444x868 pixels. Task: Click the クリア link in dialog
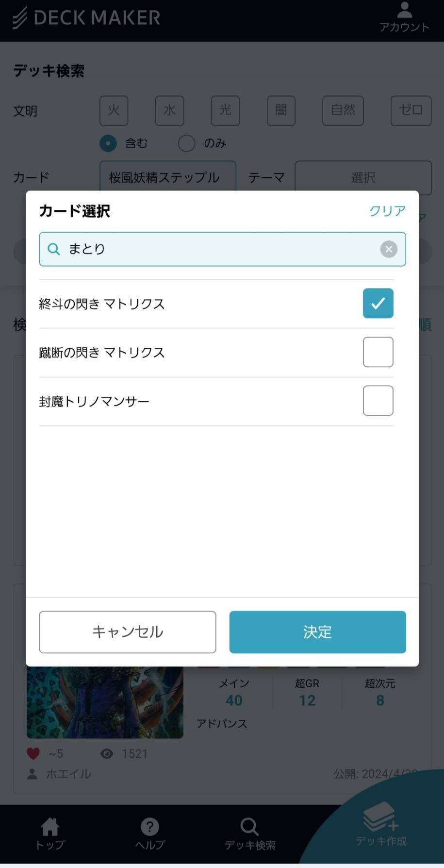(387, 211)
